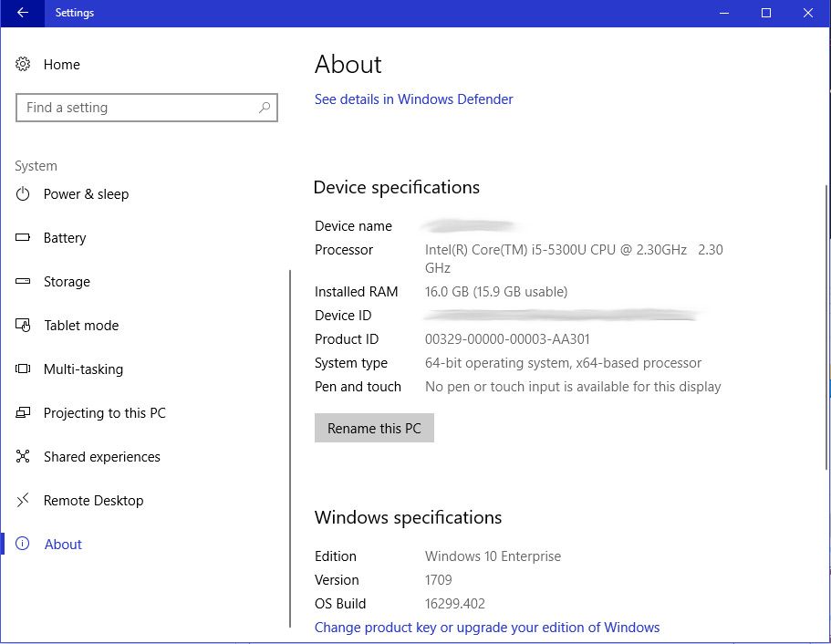Click the Remote Desktop icon
The height and width of the screenshot is (644, 831).
(x=23, y=500)
